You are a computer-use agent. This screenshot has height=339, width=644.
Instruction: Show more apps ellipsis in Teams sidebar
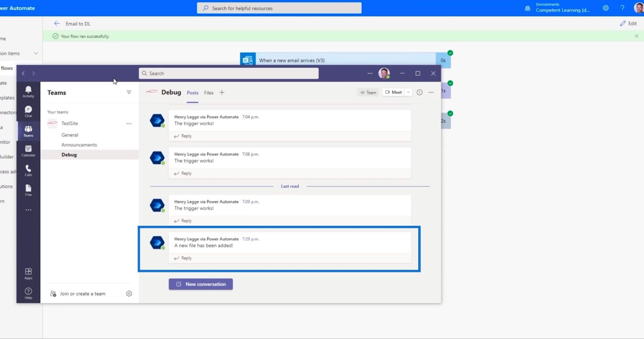pyautogui.click(x=28, y=210)
